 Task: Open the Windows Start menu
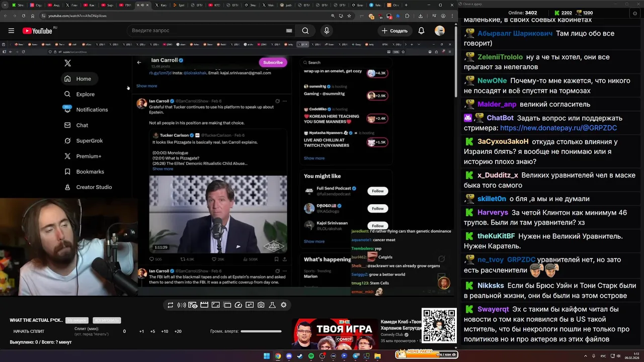point(267,356)
